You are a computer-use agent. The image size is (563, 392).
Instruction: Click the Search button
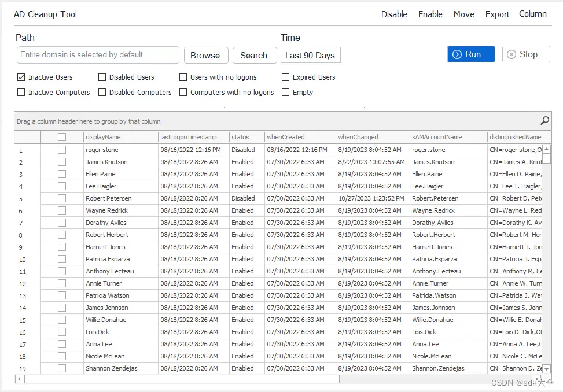(x=254, y=55)
